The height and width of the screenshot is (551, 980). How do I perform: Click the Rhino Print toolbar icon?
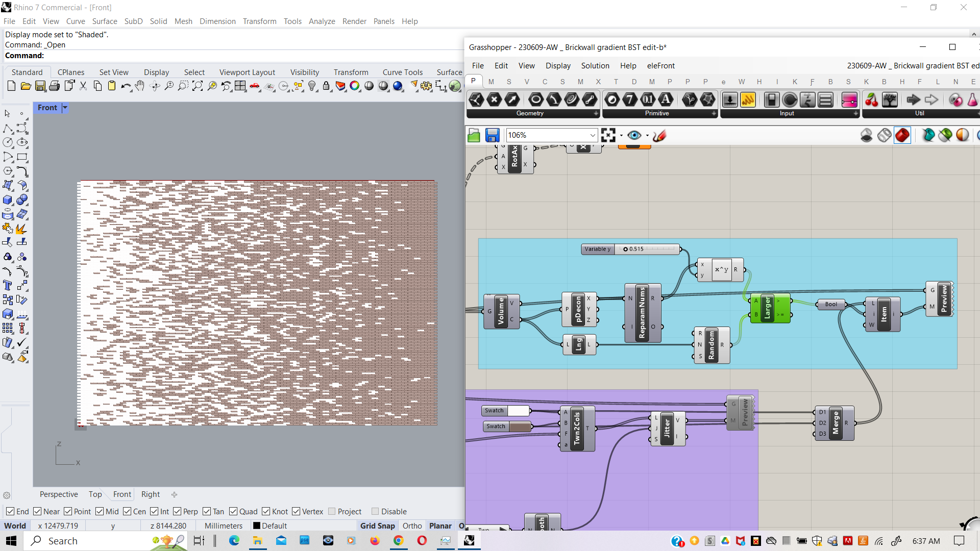[55, 86]
